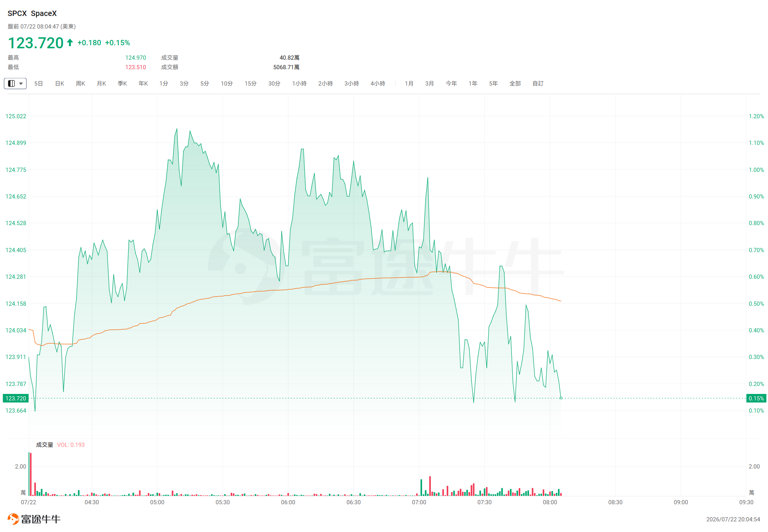Select the 5分 interval

click(205, 84)
